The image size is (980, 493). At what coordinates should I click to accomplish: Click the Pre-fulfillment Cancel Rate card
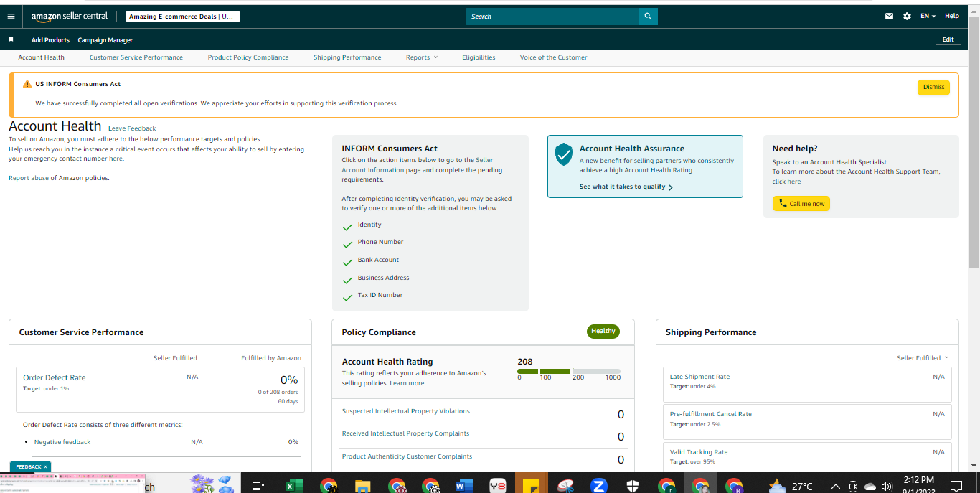[807, 421]
